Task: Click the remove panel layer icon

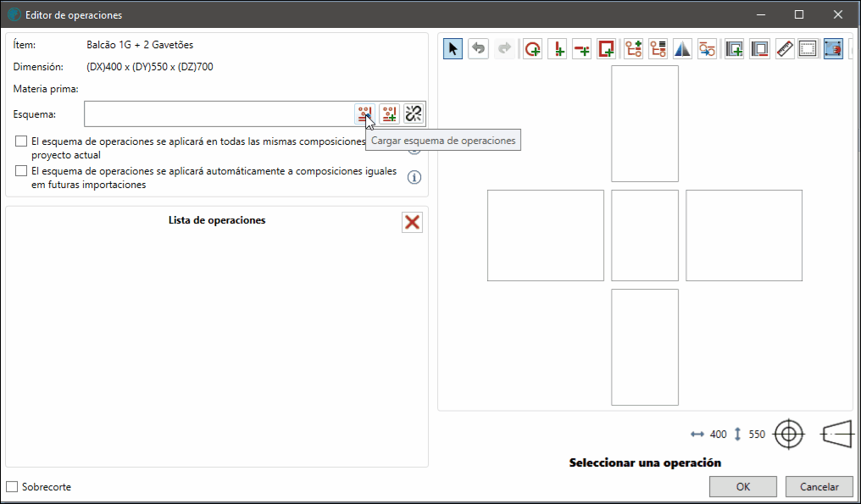Action: pos(760,49)
